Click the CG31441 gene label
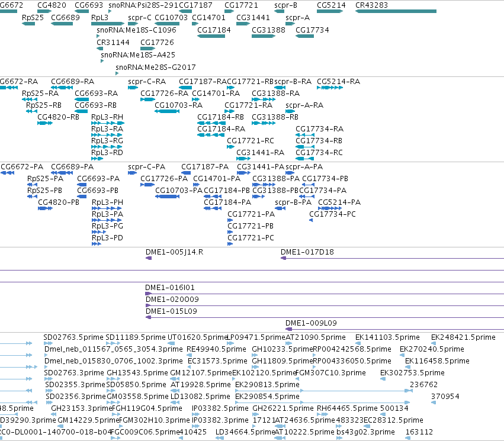 [253, 18]
